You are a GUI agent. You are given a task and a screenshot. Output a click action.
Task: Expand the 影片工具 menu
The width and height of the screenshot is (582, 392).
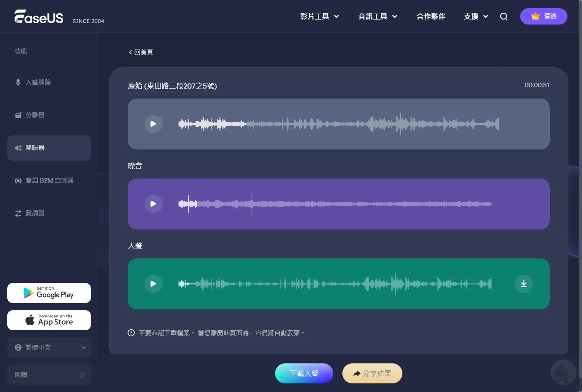tap(320, 16)
